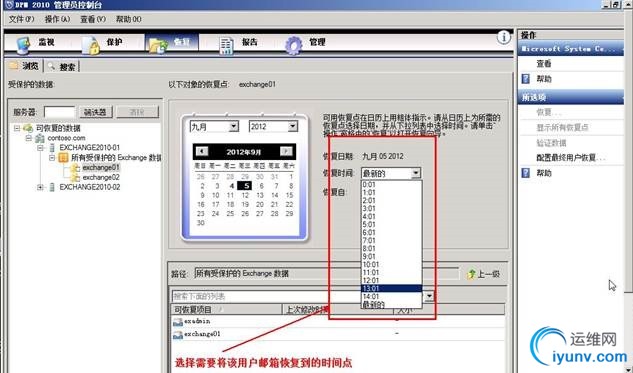Click the EXCHANGE2010-01 server icon

[x=52, y=148]
